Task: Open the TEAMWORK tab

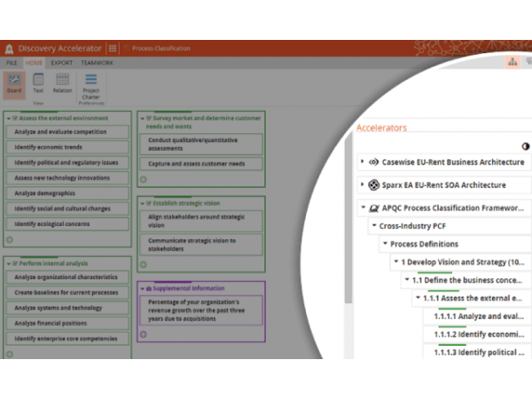Action: pyautogui.click(x=97, y=63)
